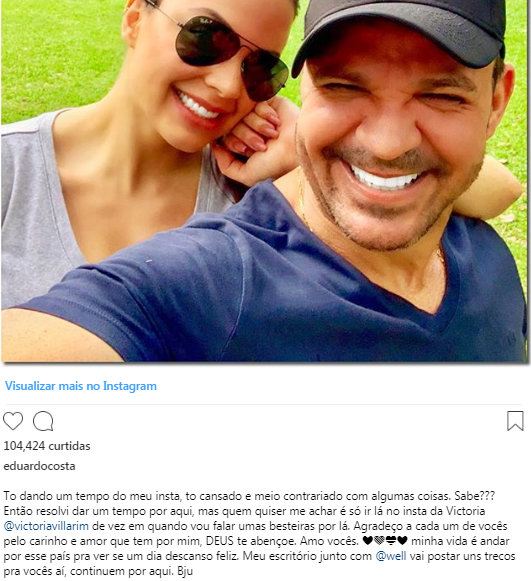Save the post using the bookmark icon
Image resolution: width=531 pixels, height=581 pixels.
[x=515, y=421]
